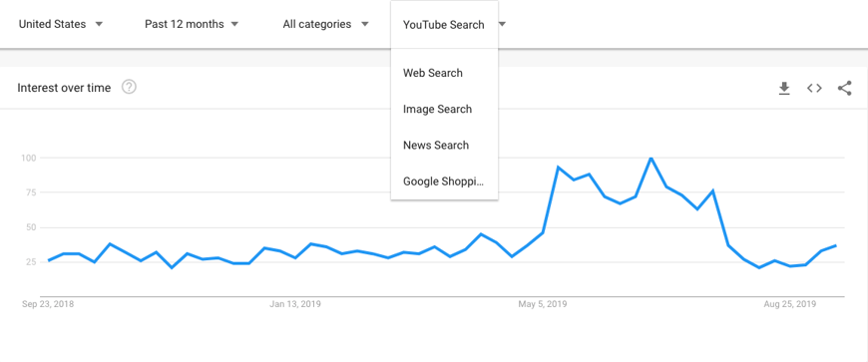Click the blue trend line's final point

[836, 245]
